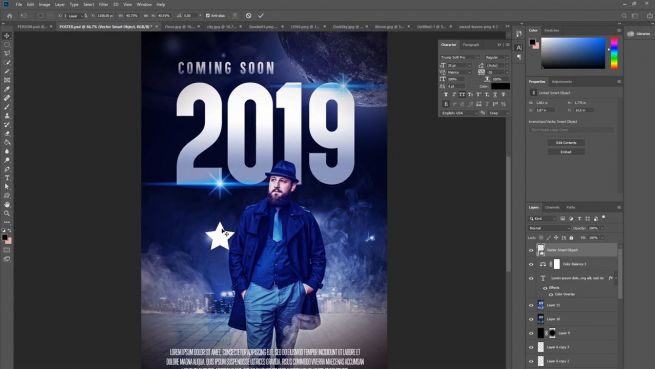Open the font family dropdown in Character panel
Image resolution: width=655 pixels, height=369 pixels.
[460, 57]
